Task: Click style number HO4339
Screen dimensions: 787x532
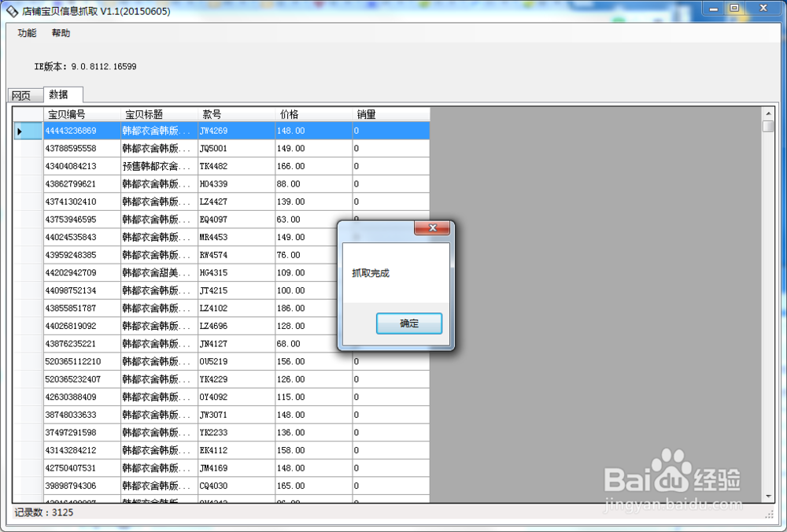Action: [236, 184]
